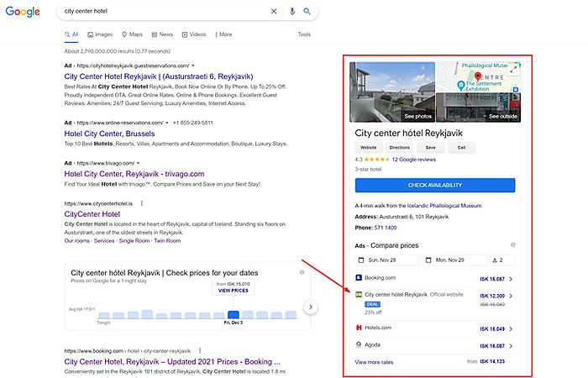
Task: Open the CityCenter Hotel organic result title
Action: click(x=92, y=214)
